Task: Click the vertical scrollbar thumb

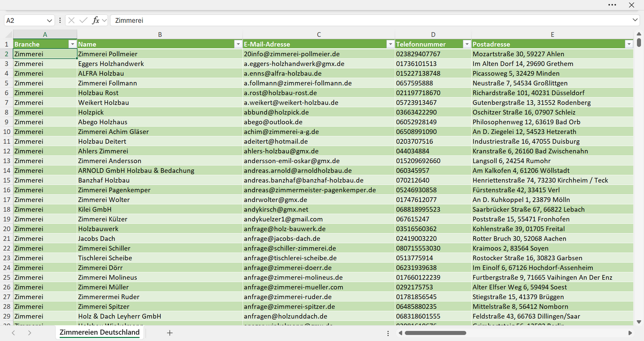Action: [639, 42]
